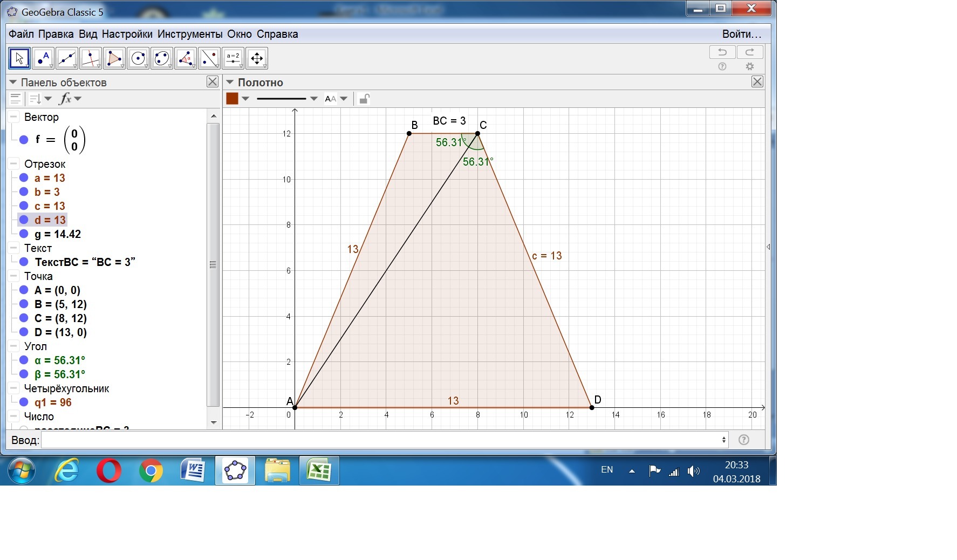This screenshot has height=560, width=957.
Task: Open the Настройки menu
Action: 127,34
